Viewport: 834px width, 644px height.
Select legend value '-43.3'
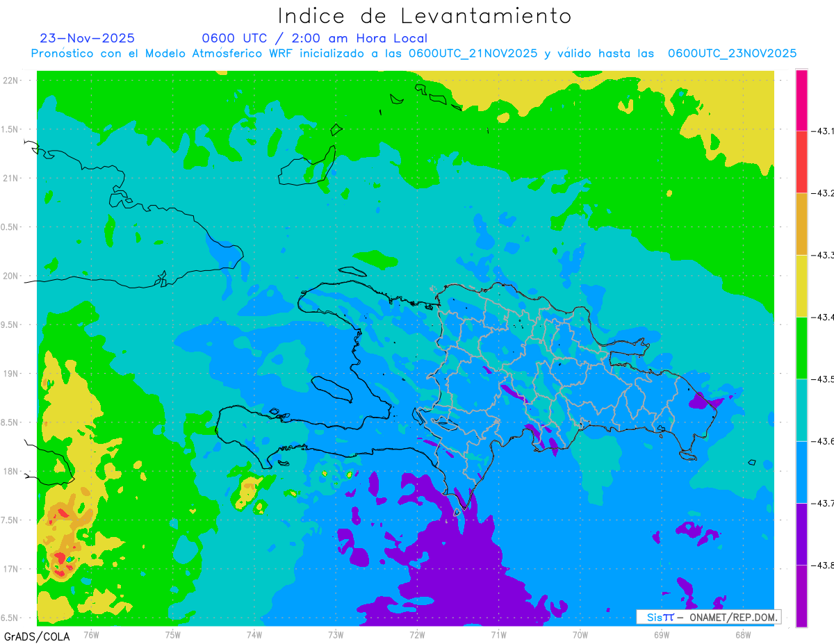click(x=823, y=256)
